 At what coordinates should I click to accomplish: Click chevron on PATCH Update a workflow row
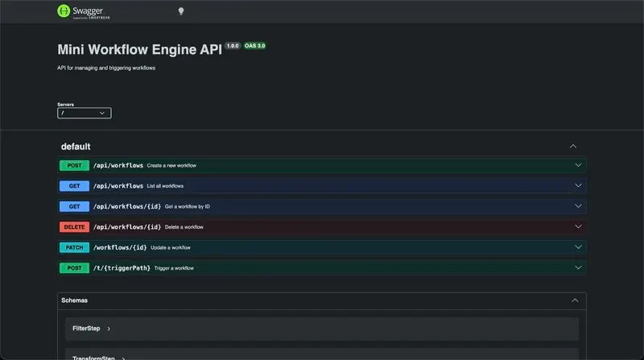coord(578,247)
